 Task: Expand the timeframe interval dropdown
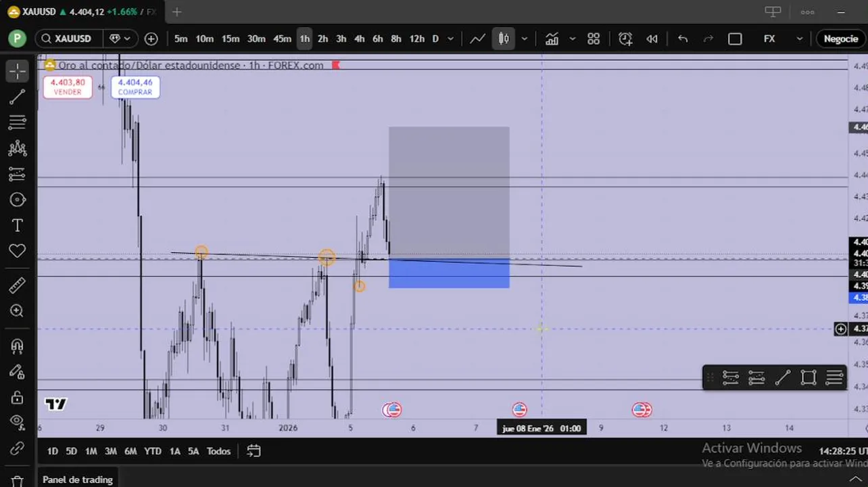(451, 39)
